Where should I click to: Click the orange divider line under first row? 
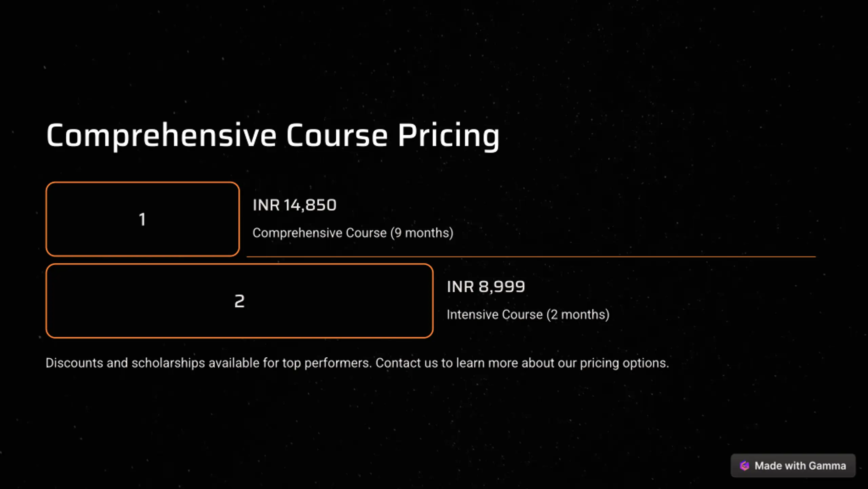531,257
